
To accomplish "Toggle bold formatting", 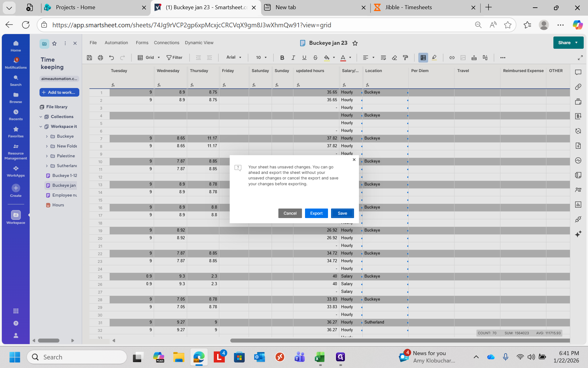I will coord(282,58).
